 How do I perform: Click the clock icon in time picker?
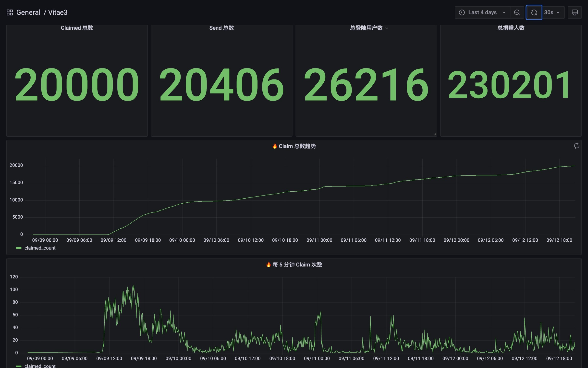[462, 13]
